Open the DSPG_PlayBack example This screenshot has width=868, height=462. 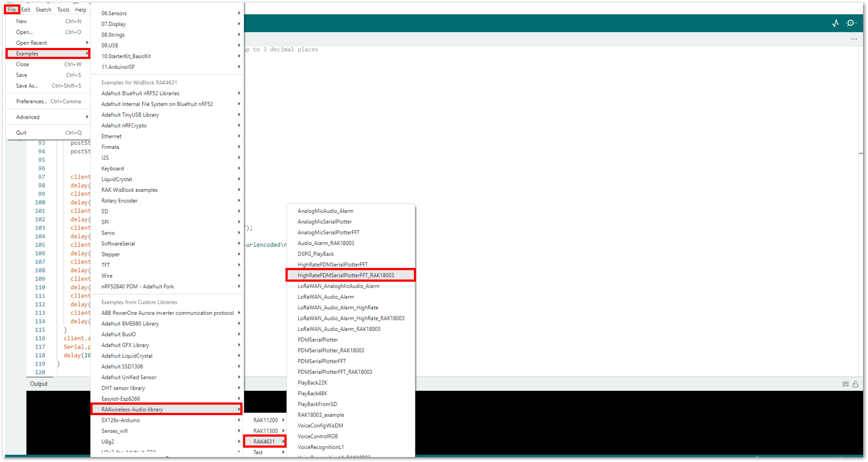[x=351, y=254]
